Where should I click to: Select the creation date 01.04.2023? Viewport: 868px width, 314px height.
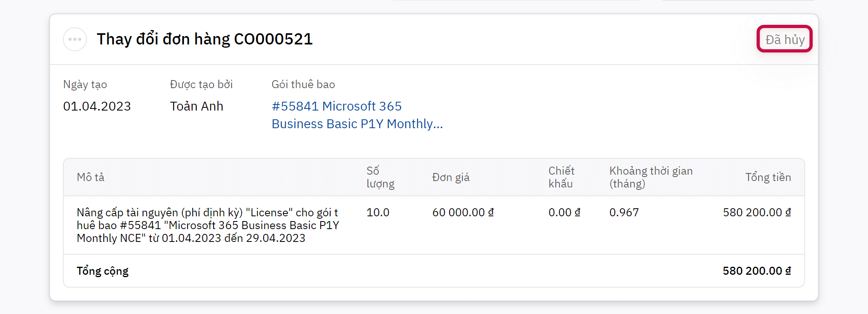coord(97,106)
